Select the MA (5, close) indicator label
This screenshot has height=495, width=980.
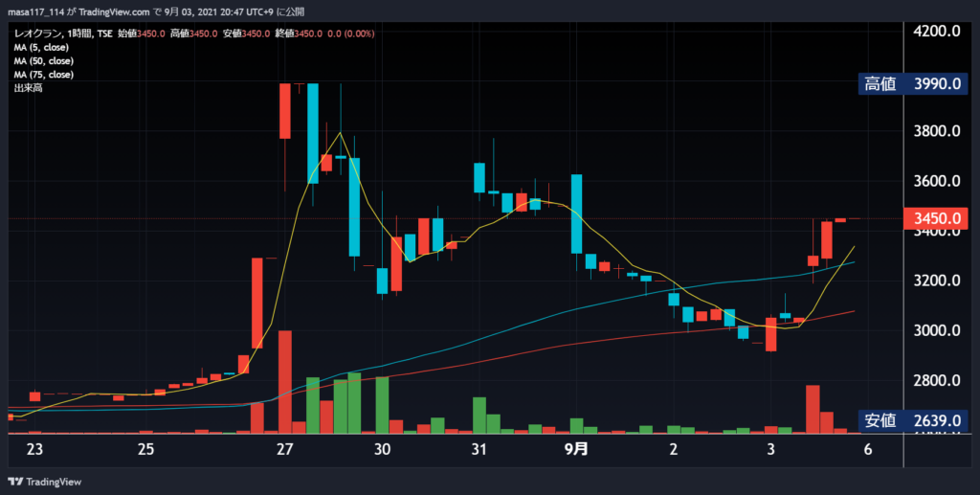pos(41,48)
